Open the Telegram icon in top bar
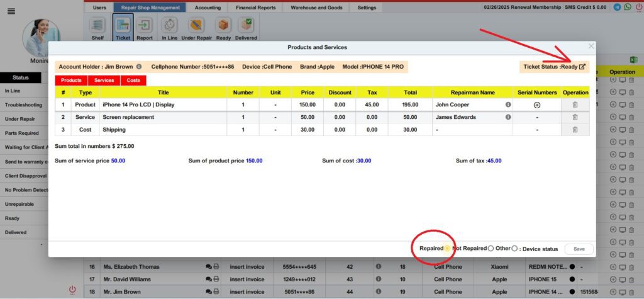 click(617, 8)
